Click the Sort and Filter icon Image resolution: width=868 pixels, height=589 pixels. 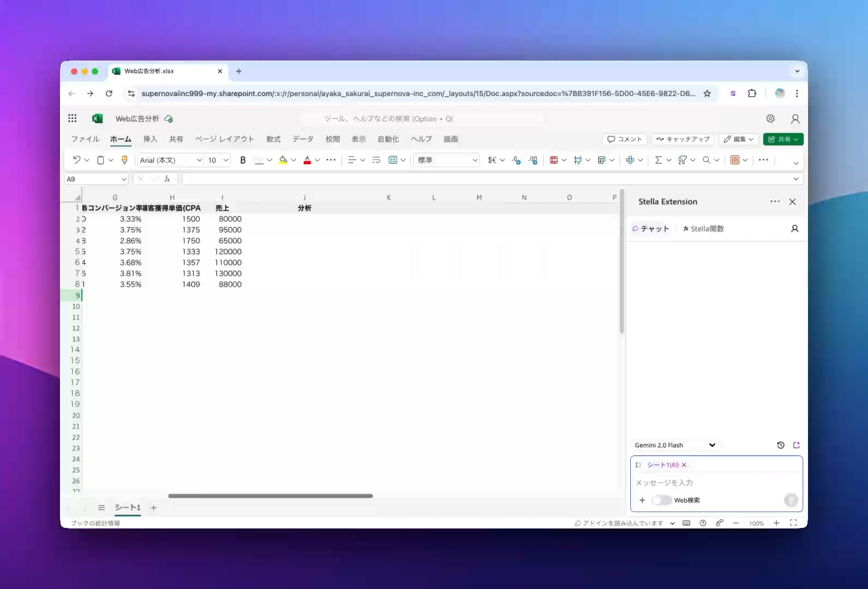683,160
